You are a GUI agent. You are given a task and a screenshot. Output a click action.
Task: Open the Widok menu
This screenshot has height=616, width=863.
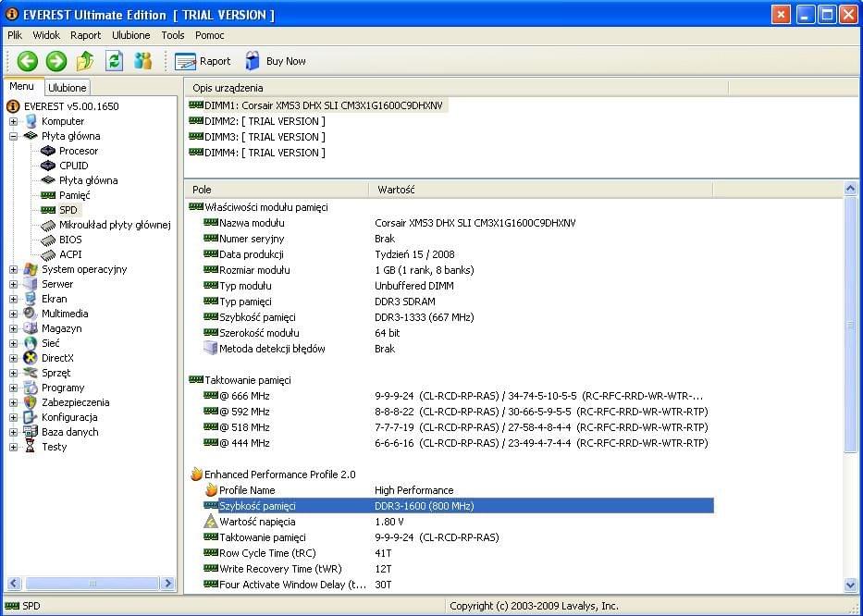coord(46,35)
